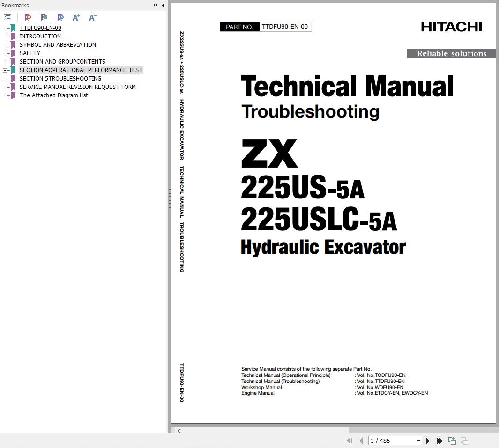Jump to the last page
The image size is (499, 448).
[x=440, y=441]
